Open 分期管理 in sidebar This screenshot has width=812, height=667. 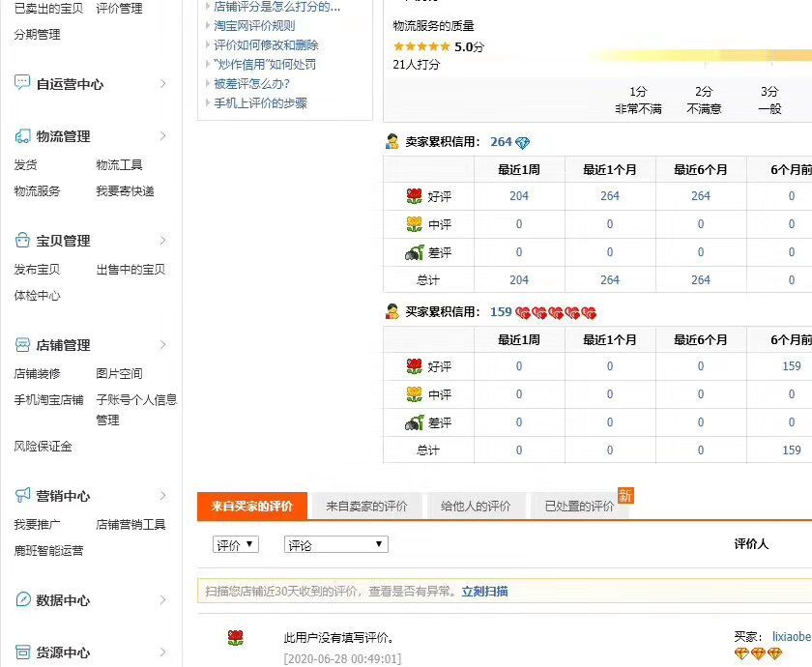pos(38,34)
